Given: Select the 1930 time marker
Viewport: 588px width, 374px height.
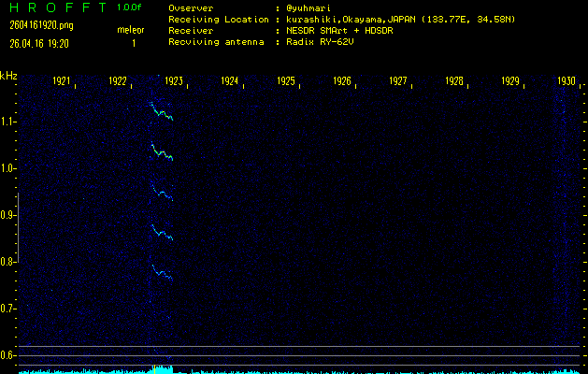Looking at the screenshot, I should 566,81.
